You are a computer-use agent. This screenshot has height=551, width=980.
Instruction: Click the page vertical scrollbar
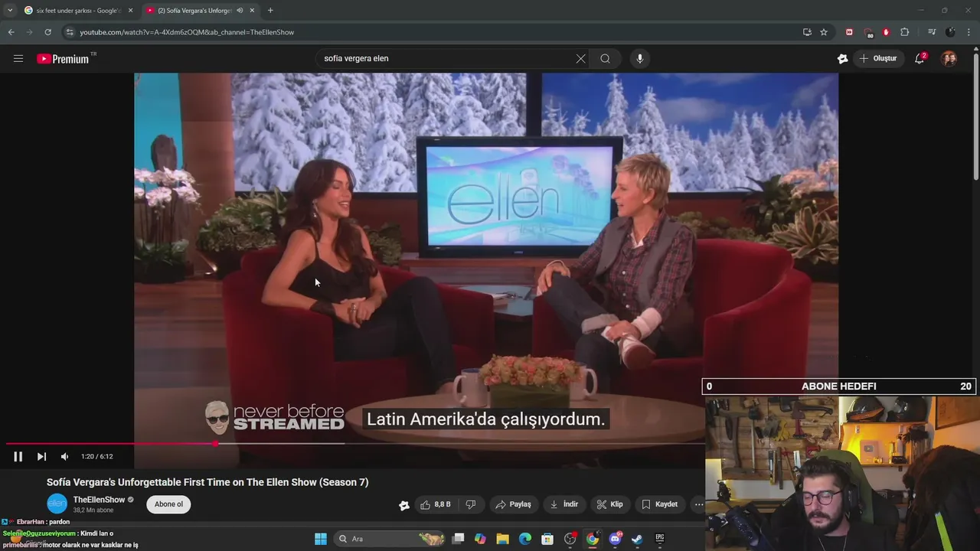point(976,116)
